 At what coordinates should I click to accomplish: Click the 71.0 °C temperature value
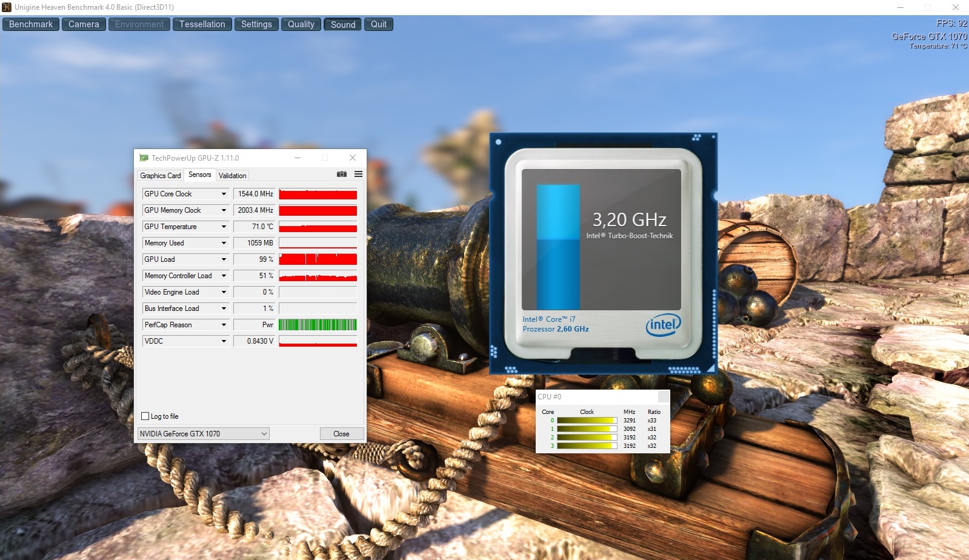(255, 227)
